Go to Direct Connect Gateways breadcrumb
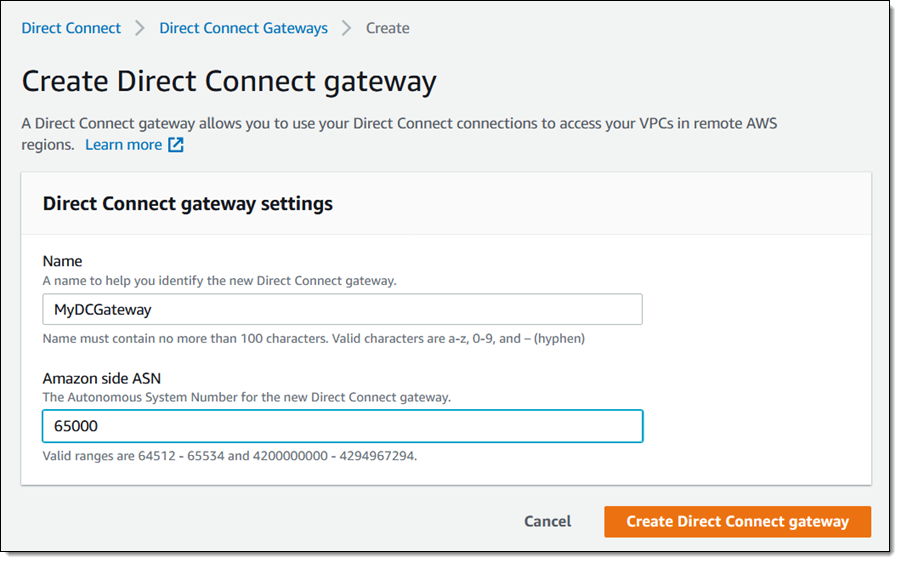Screen dimensions: 900x562 tap(243, 28)
